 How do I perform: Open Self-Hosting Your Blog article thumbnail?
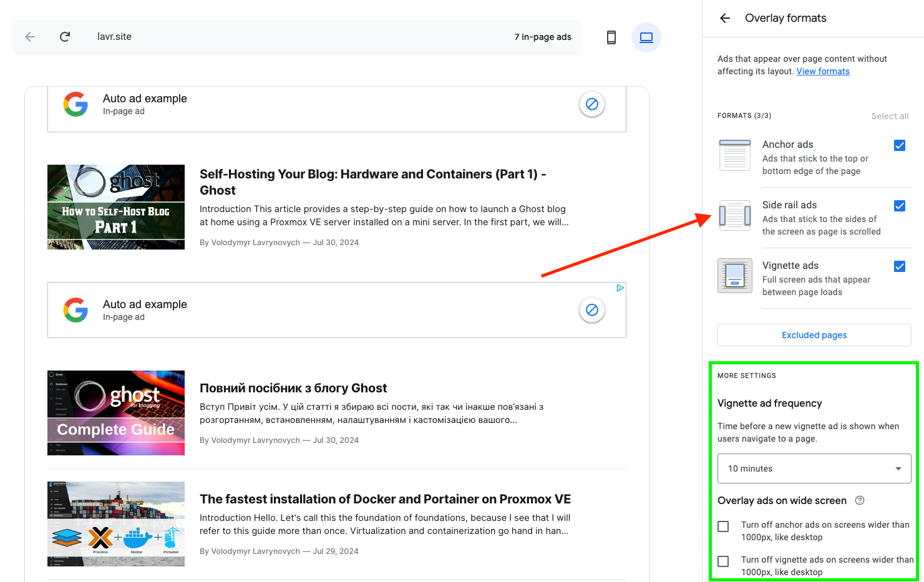coord(116,207)
